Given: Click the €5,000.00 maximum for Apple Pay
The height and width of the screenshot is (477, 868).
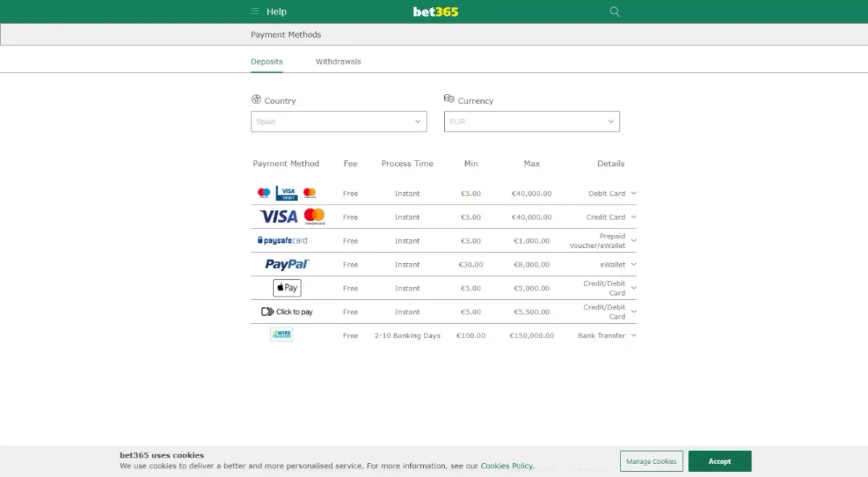Looking at the screenshot, I should coord(532,288).
